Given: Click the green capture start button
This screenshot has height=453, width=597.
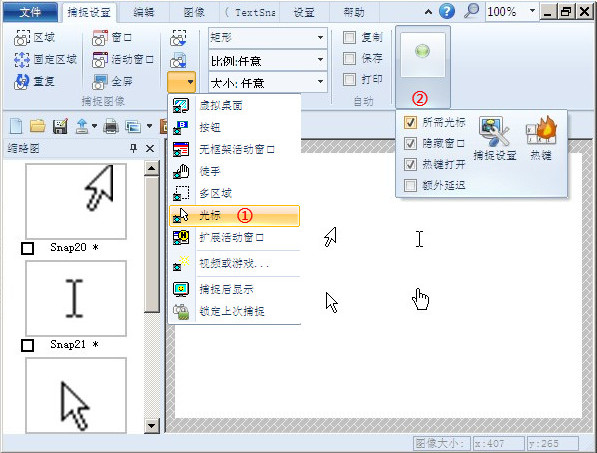Looking at the screenshot, I should tap(423, 51).
